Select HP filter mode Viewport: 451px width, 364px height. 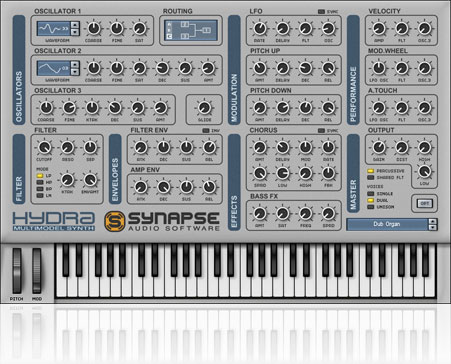[x=40, y=182]
